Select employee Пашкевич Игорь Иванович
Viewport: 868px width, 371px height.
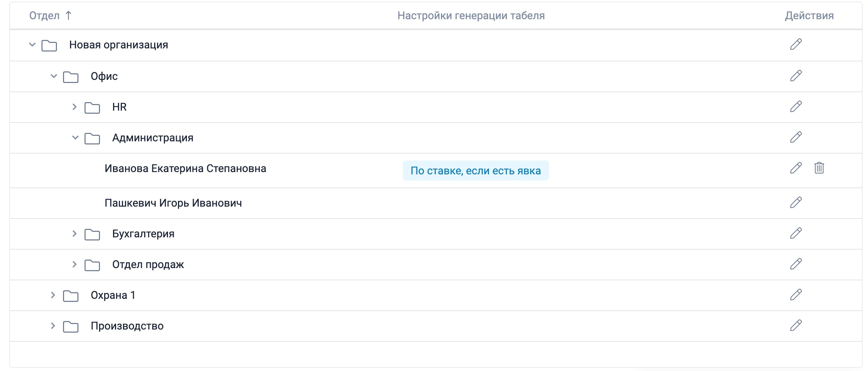tap(173, 203)
